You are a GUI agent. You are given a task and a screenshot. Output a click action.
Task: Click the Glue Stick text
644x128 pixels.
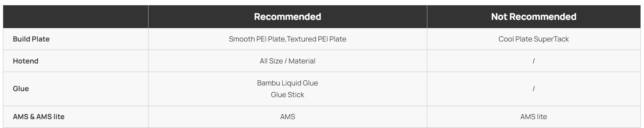click(287, 95)
